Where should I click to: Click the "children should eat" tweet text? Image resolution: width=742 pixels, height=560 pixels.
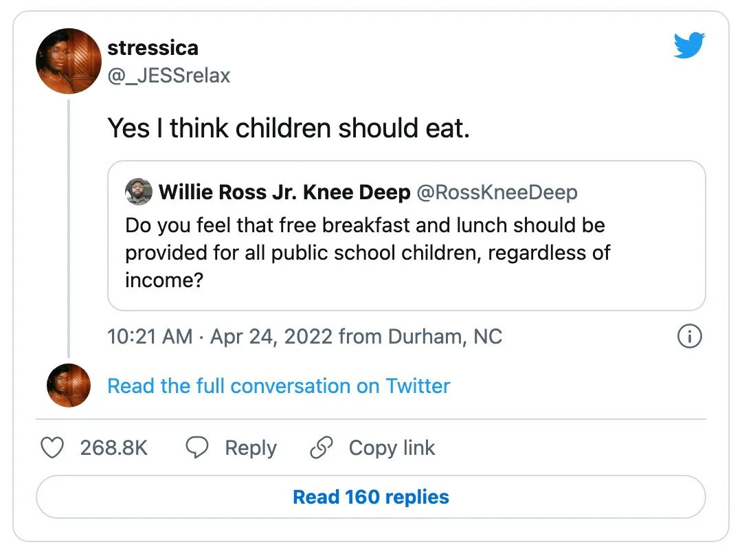pos(289,128)
